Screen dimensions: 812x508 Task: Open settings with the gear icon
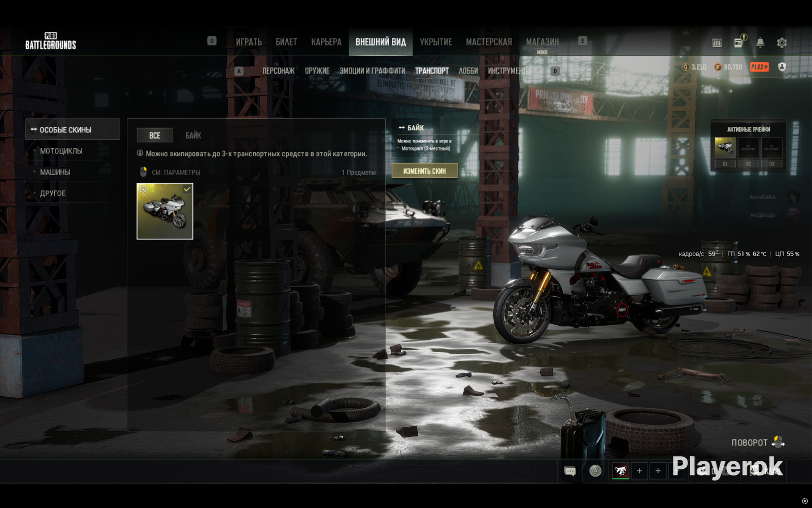(782, 43)
